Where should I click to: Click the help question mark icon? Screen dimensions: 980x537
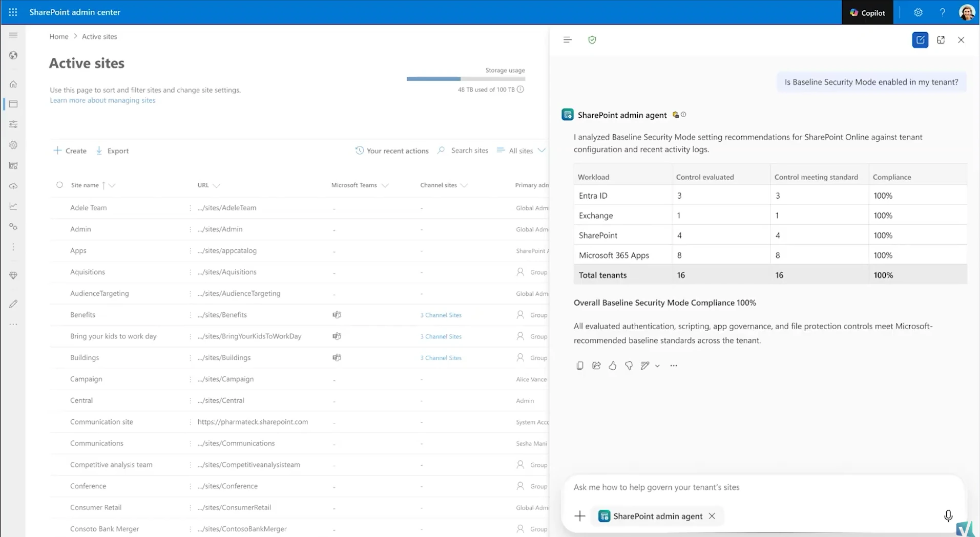(x=942, y=13)
